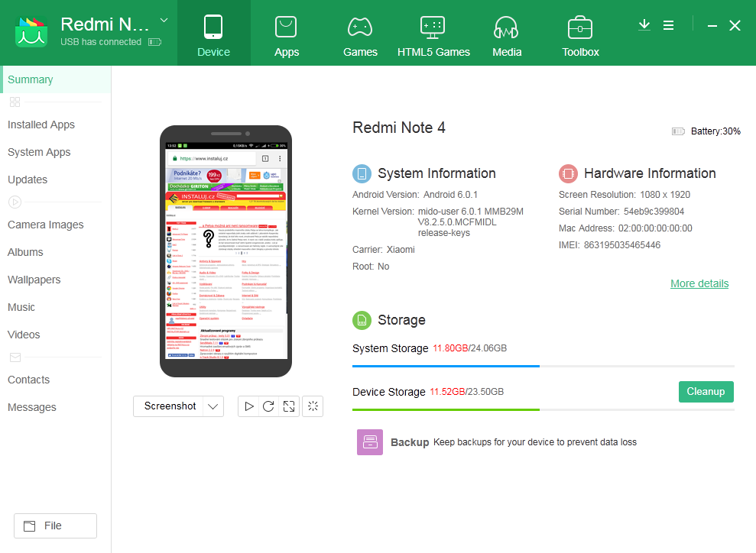The width and height of the screenshot is (756, 553).
Task: Start screen playback with play icon
Action: click(x=248, y=406)
